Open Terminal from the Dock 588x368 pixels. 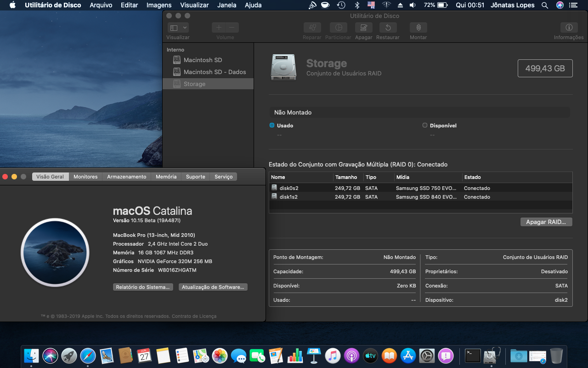pyautogui.click(x=472, y=355)
